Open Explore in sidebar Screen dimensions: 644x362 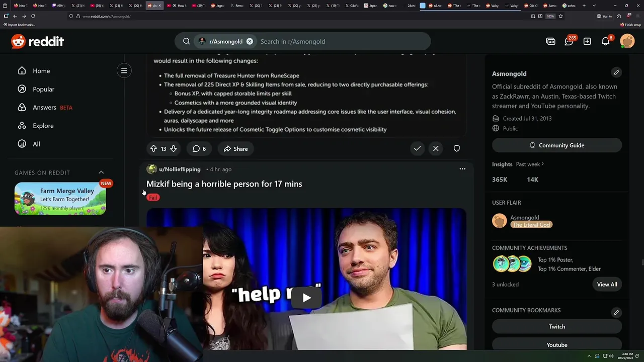coord(43,126)
